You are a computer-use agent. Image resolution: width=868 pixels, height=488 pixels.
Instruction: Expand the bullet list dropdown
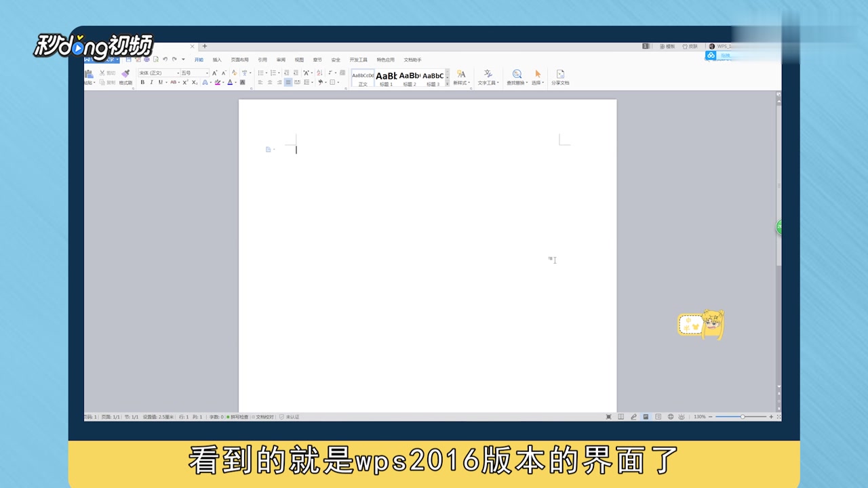click(267, 73)
